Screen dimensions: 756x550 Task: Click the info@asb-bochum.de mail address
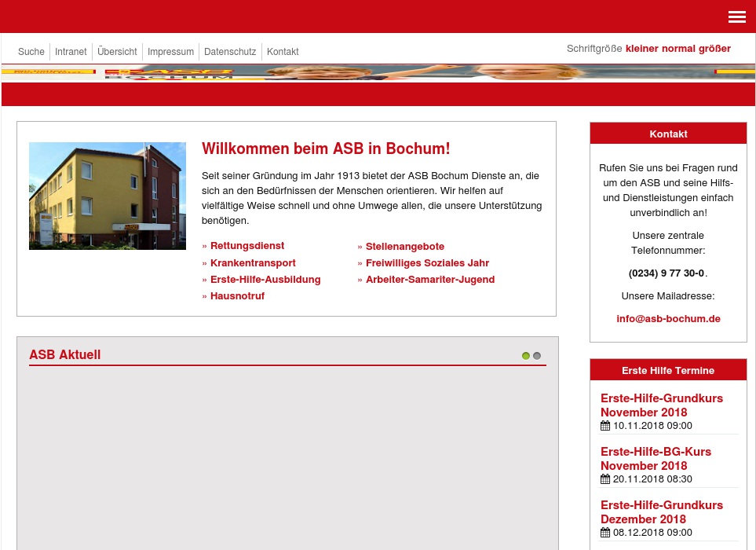pyautogui.click(x=668, y=319)
